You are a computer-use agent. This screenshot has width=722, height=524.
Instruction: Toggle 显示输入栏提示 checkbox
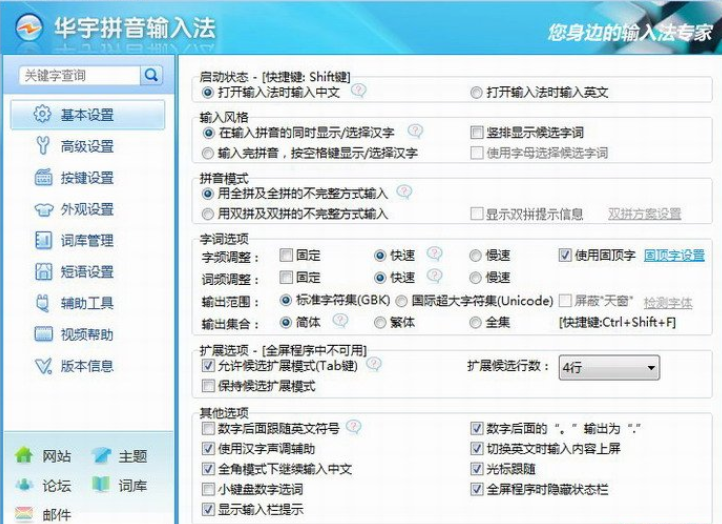[x=208, y=509]
